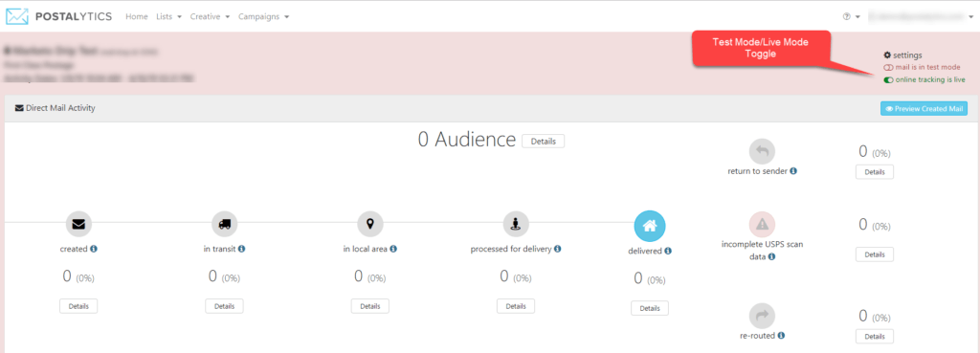Click the Preview Created Mail button
980x353 pixels.
click(x=924, y=109)
